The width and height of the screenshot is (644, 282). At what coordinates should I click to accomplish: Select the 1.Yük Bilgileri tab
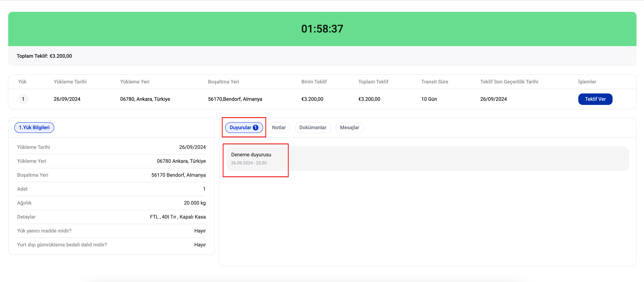34,128
